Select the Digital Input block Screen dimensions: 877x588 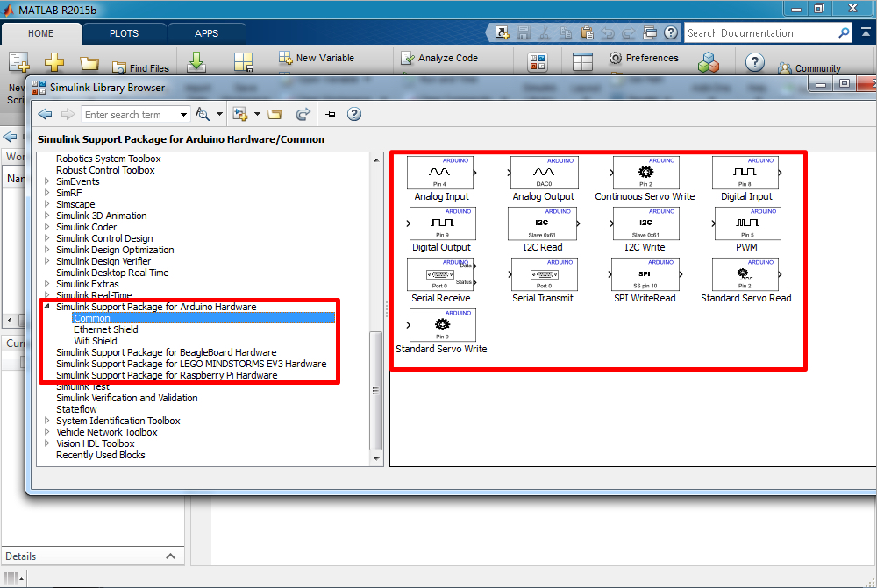tap(745, 173)
